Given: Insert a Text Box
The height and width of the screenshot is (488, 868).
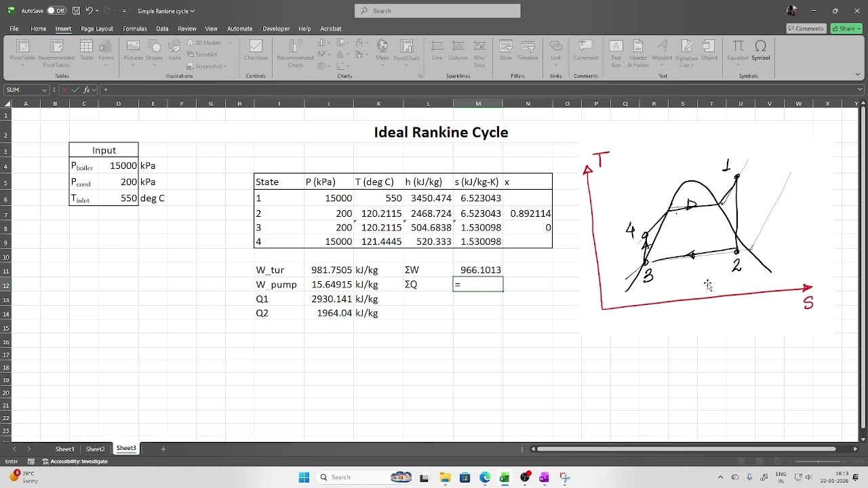Looking at the screenshot, I should [616, 53].
